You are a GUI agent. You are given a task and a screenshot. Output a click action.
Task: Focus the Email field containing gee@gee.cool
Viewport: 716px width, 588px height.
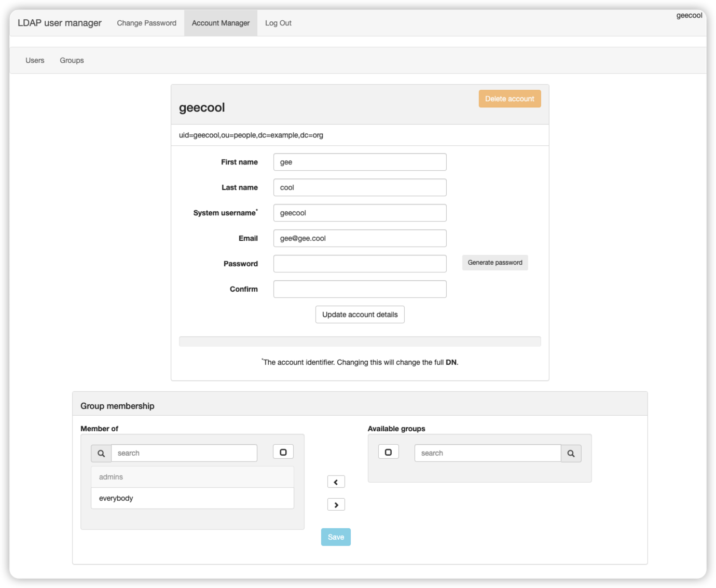coord(360,238)
